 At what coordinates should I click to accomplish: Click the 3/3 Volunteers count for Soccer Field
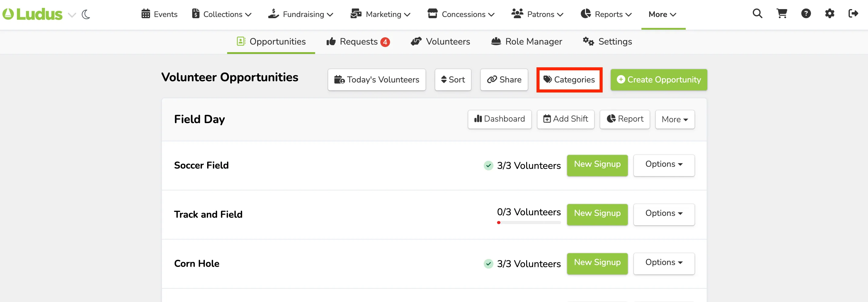pyautogui.click(x=529, y=166)
